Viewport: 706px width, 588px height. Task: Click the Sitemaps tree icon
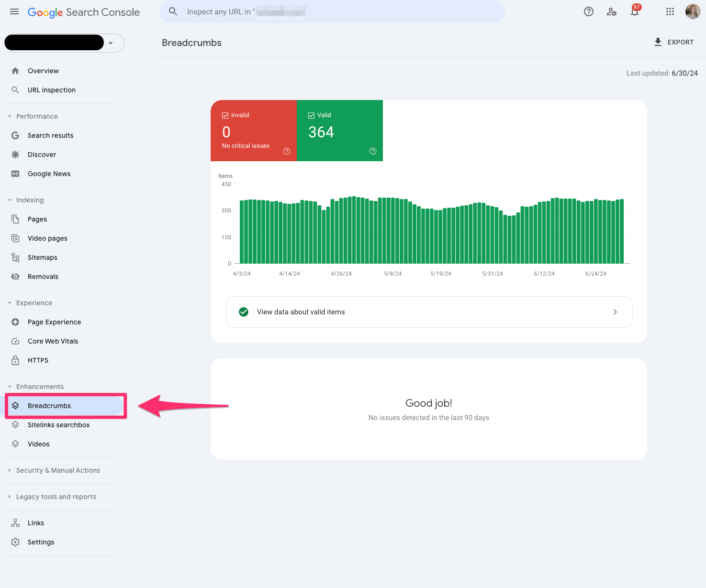pos(15,257)
